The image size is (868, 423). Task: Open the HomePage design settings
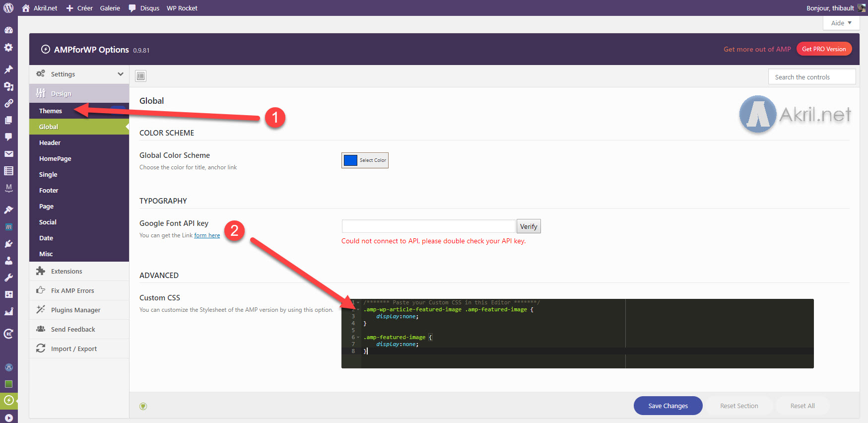pos(79,158)
